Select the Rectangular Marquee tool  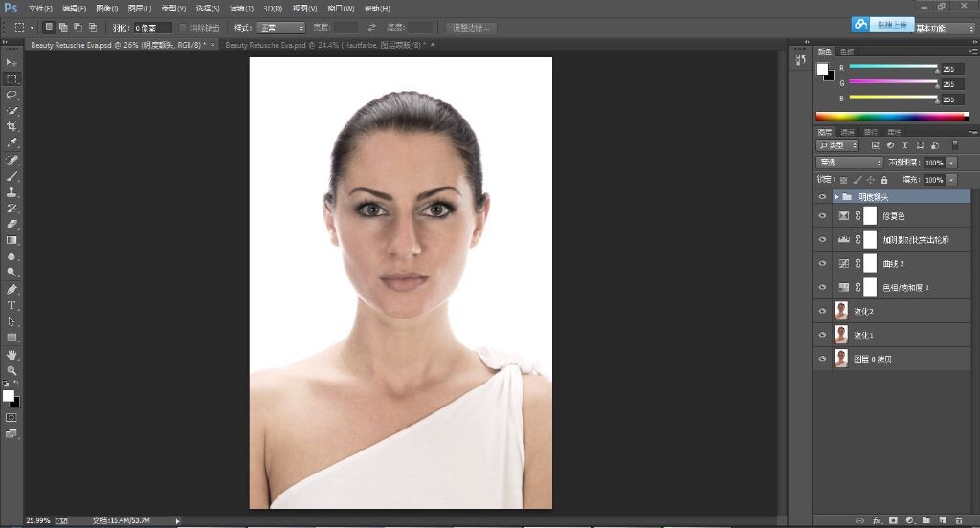click(x=11, y=78)
